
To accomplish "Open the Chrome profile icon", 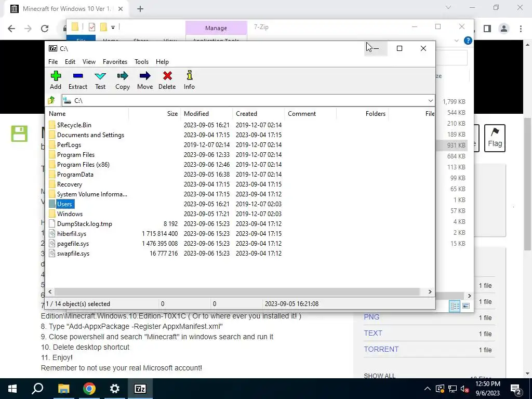I will pos(504,29).
